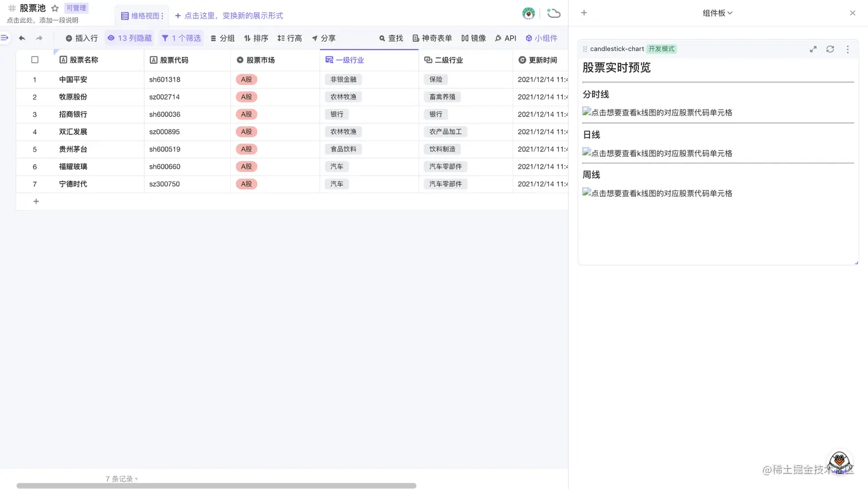Viewport: 868px width, 489px height.
Task: Open the candlestick-chart more options menu
Action: pyautogui.click(x=848, y=49)
